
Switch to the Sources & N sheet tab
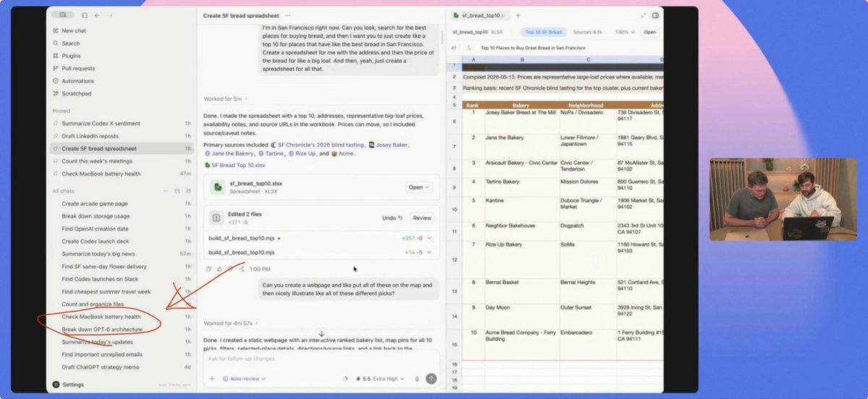pyautogui.click(x=587, y=32)
